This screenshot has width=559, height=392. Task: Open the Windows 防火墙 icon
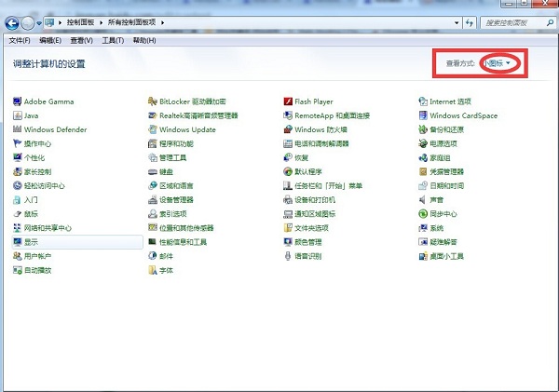pos(288,129)
